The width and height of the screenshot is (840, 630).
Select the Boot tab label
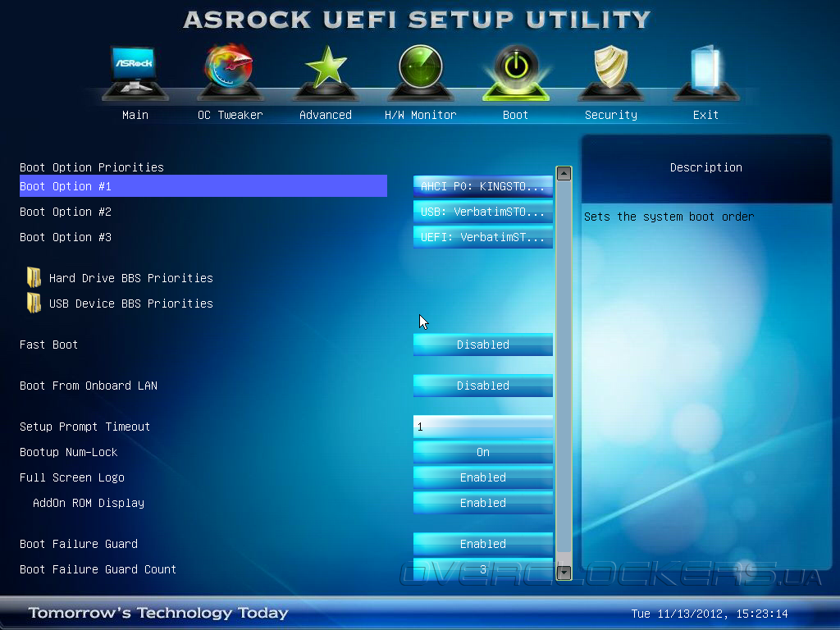pos(515,115)
